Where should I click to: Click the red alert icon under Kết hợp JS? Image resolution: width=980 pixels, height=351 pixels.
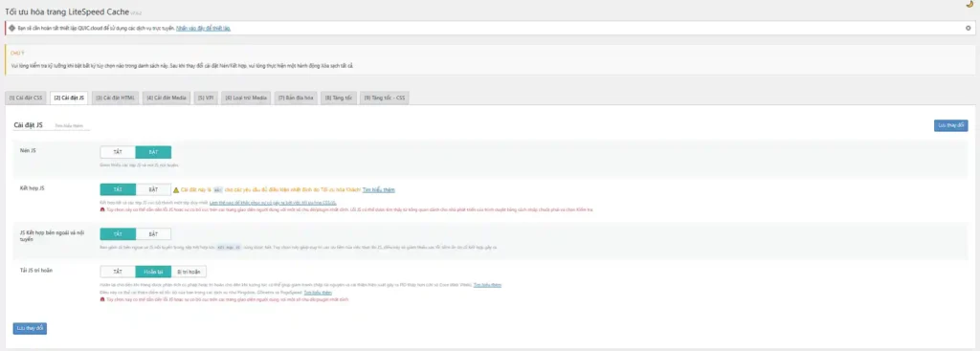[101, 209]
